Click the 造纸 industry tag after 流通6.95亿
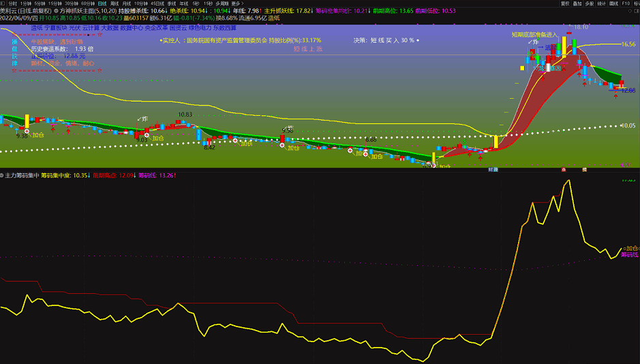 (x=274, y=18)
